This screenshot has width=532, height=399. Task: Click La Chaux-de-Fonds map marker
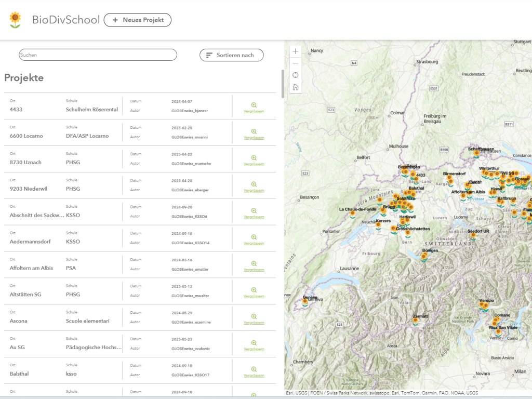[353, 214]
